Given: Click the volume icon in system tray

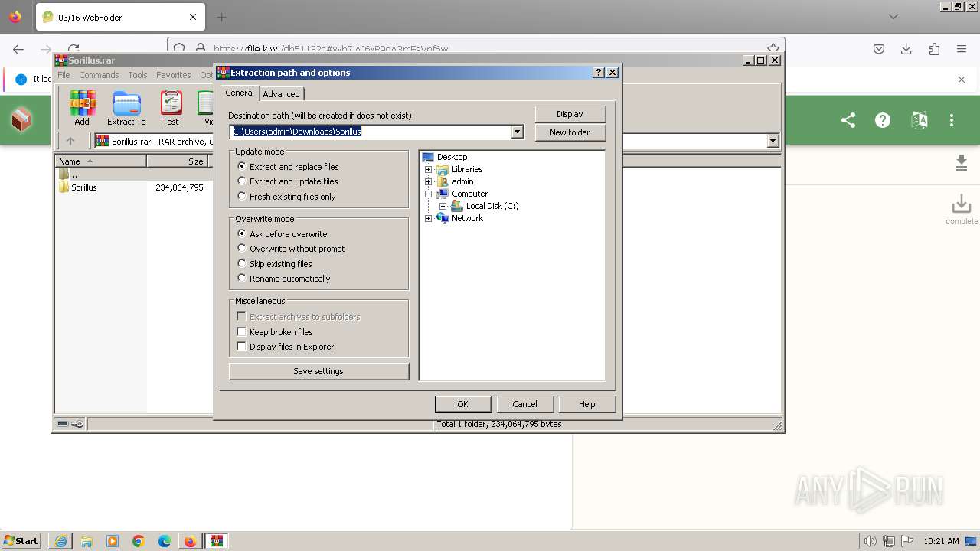Looking at the screenshot, I should coord(871,541).
